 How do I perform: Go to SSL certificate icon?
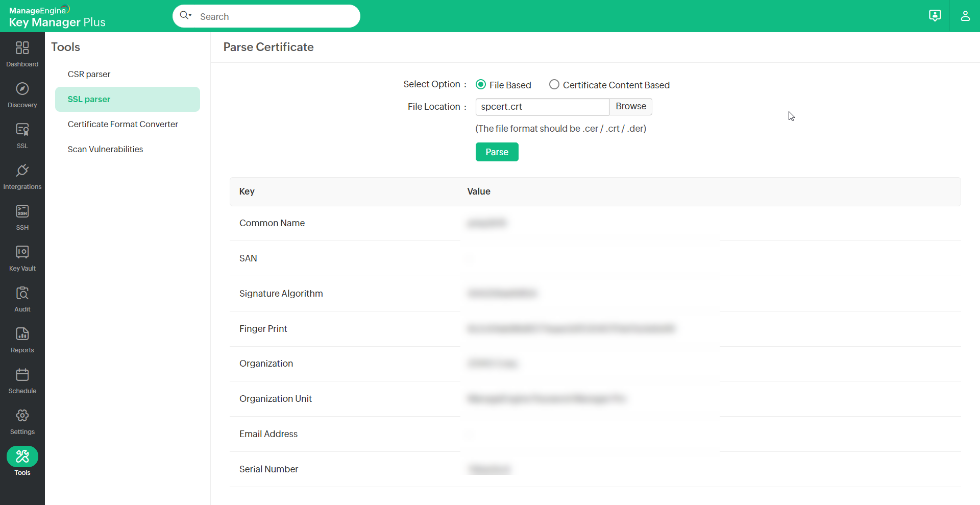[22, 130]
